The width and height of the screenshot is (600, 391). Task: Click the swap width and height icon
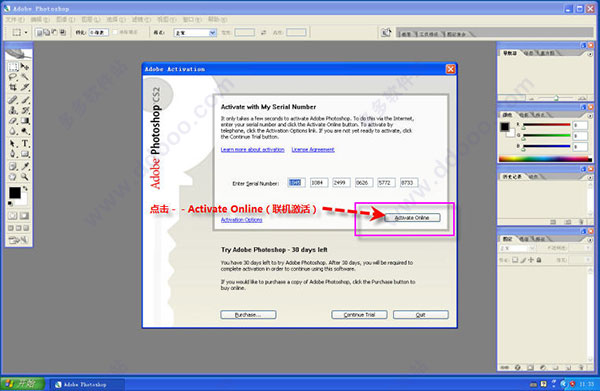tap(264, 33)
